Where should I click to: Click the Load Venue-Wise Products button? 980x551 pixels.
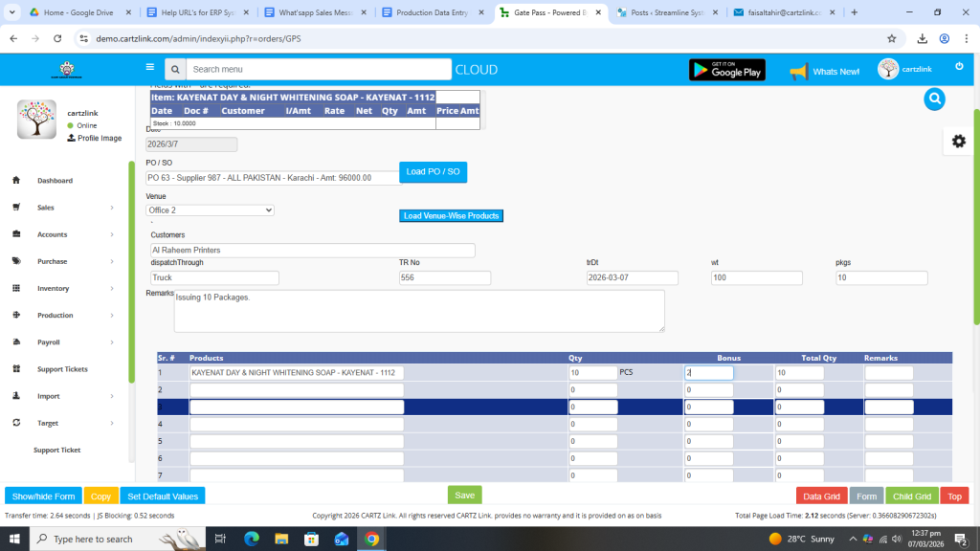pos(451,216)
